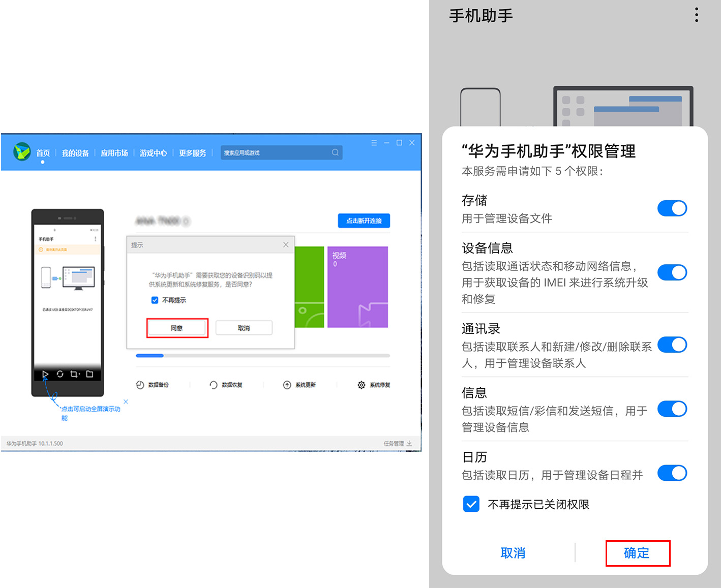Click the HiSuite logo in the header

(x=22, y=151)
